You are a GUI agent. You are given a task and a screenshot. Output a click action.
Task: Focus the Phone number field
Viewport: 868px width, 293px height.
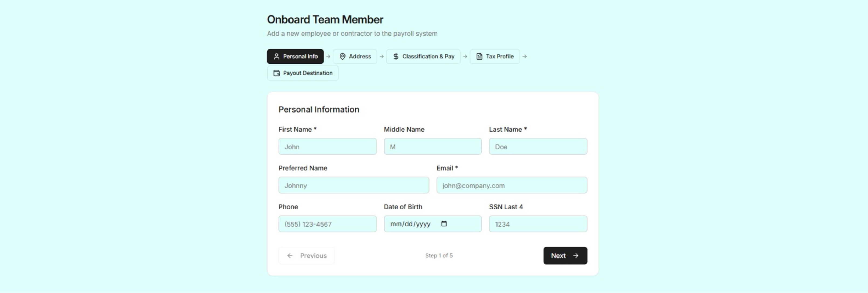(x=327, y=224)
